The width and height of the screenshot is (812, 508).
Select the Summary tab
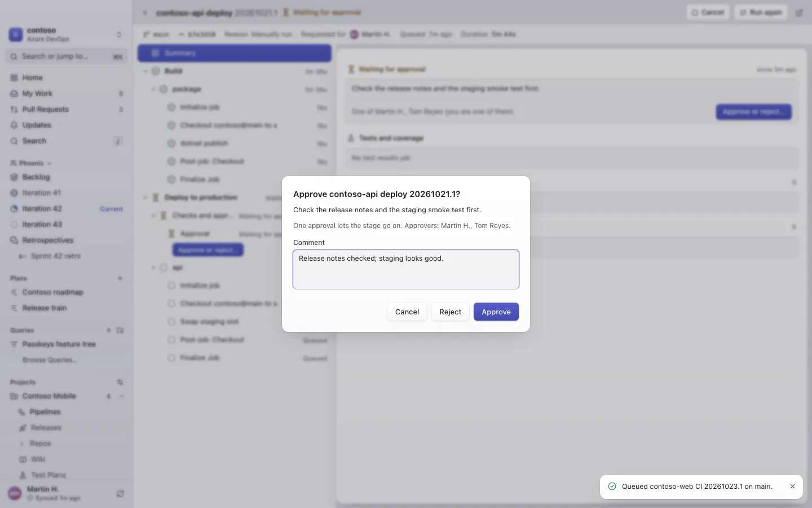(x=235, y=53)
